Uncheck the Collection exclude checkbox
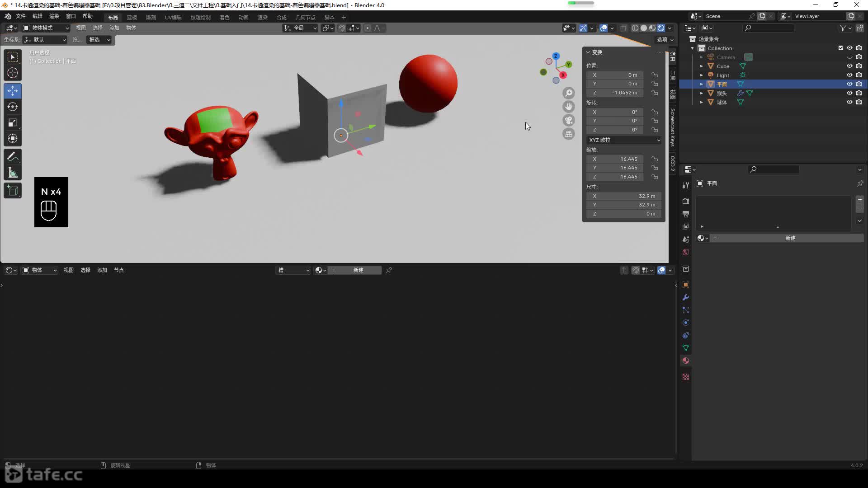Screen dimensions: 868x488 pos(841,48)
